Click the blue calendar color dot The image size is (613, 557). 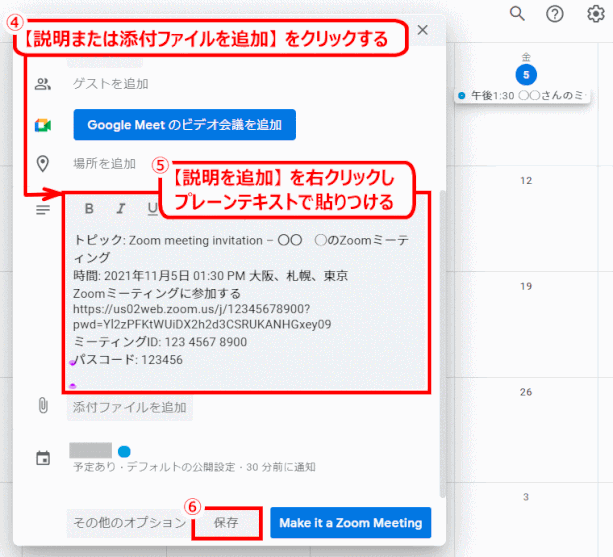(x=124, y=451)
